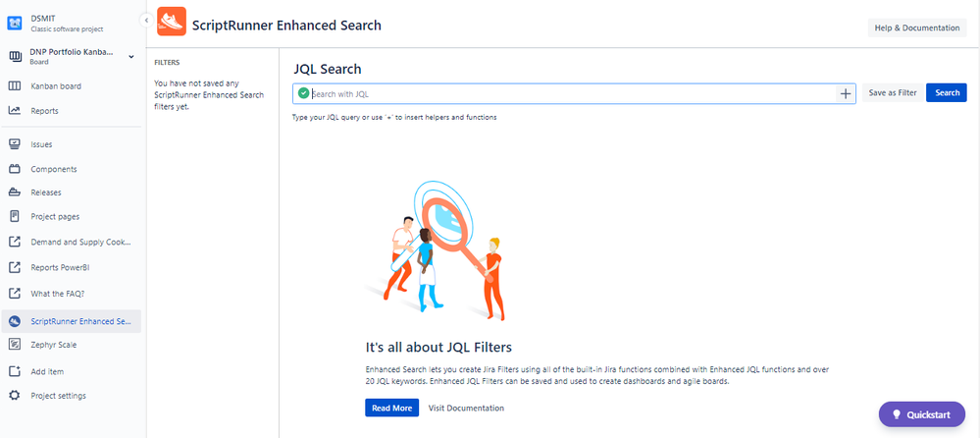
Task: Collapse the sidebar with the arrow button
Action: 145,21
